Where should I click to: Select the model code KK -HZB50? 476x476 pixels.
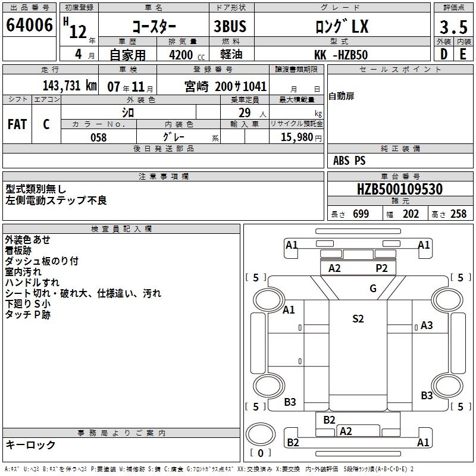click(x=341, y=55)
